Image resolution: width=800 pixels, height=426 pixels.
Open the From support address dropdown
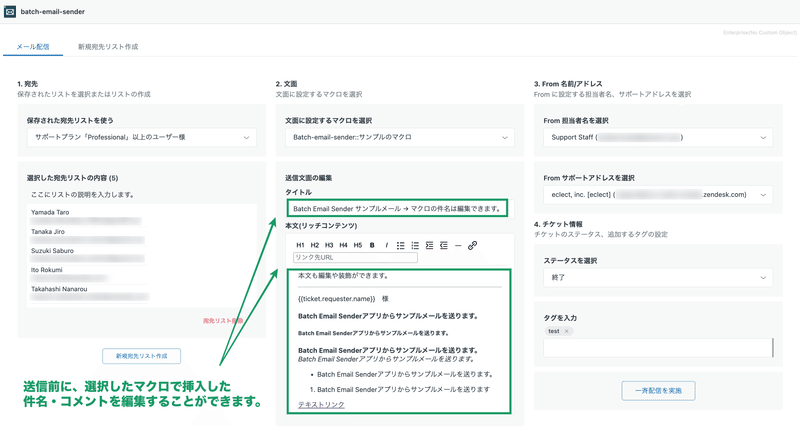(x=658, y=194)
